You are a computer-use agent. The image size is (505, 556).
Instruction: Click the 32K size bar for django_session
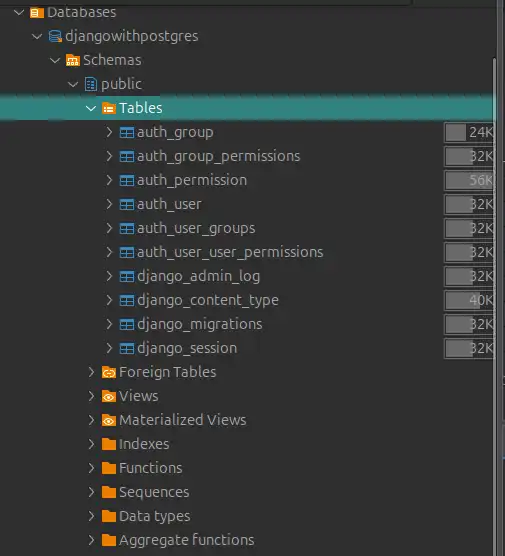click(x=469, y=349)
